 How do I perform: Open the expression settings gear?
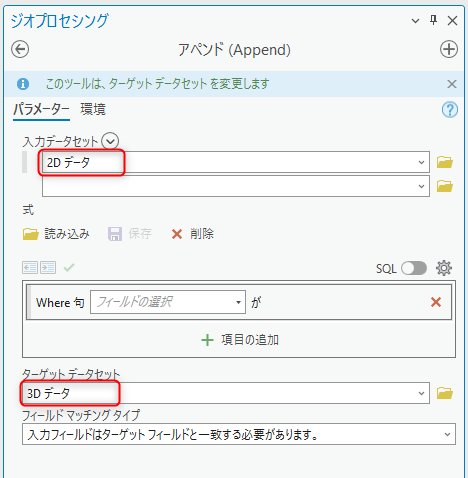pyautogui.click(x=444, y=268)
